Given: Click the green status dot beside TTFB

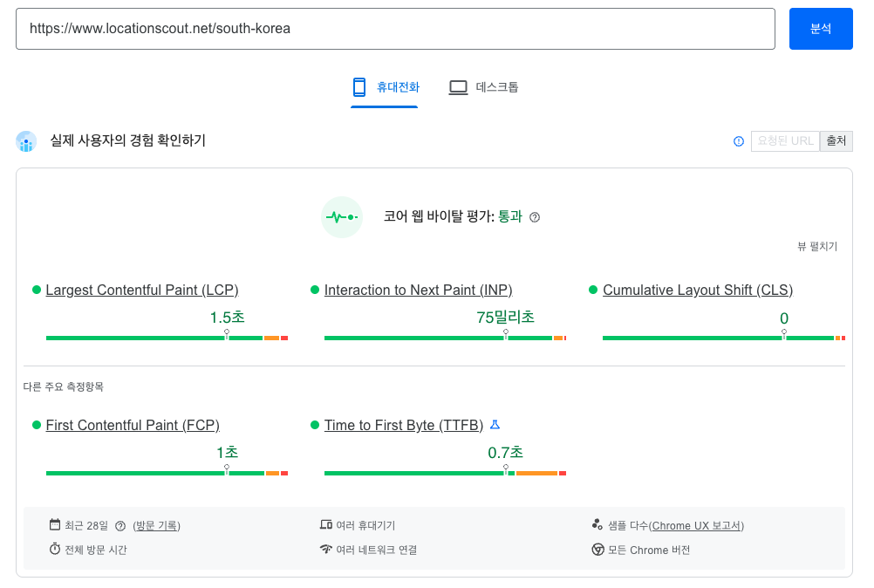Looking at the screenshot, I should click(x=315, y=425).
